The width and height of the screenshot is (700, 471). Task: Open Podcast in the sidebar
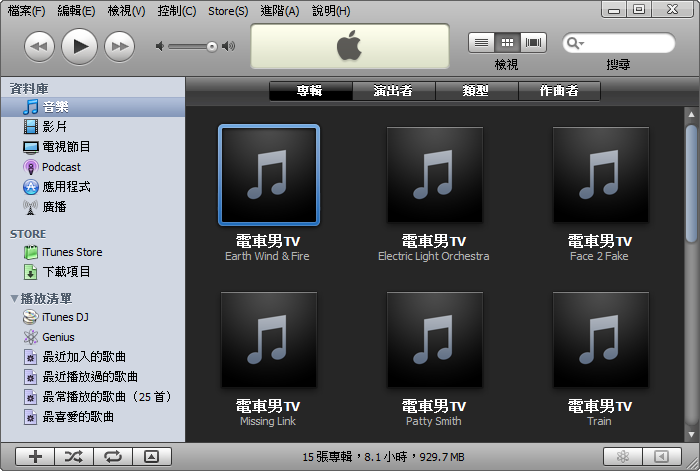[x=93, y=167]
